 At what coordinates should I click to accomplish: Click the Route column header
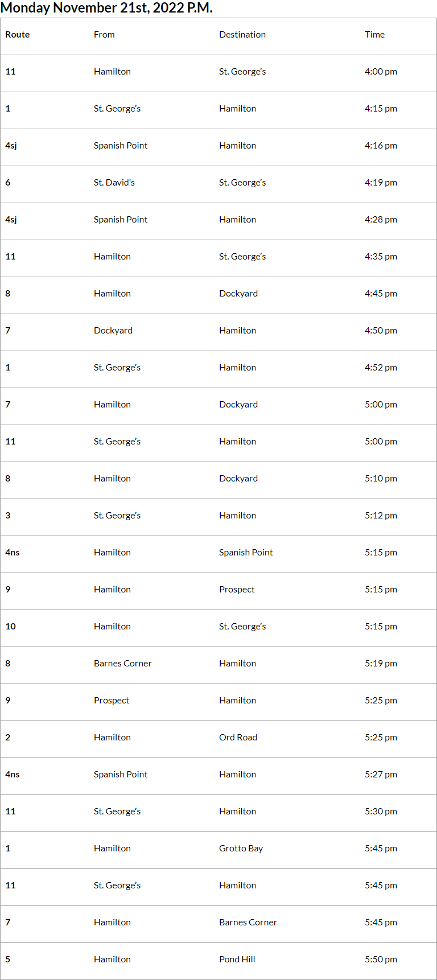point(18,35)
